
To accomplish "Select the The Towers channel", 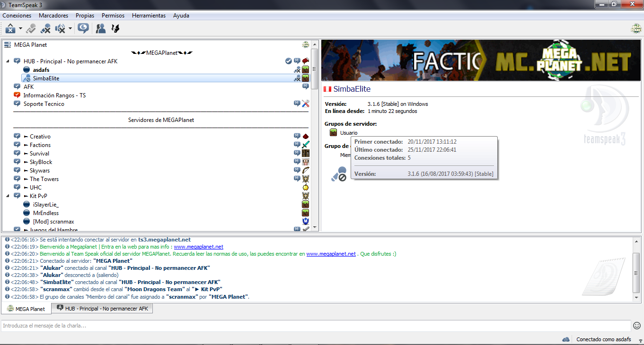I will (41, 179).
